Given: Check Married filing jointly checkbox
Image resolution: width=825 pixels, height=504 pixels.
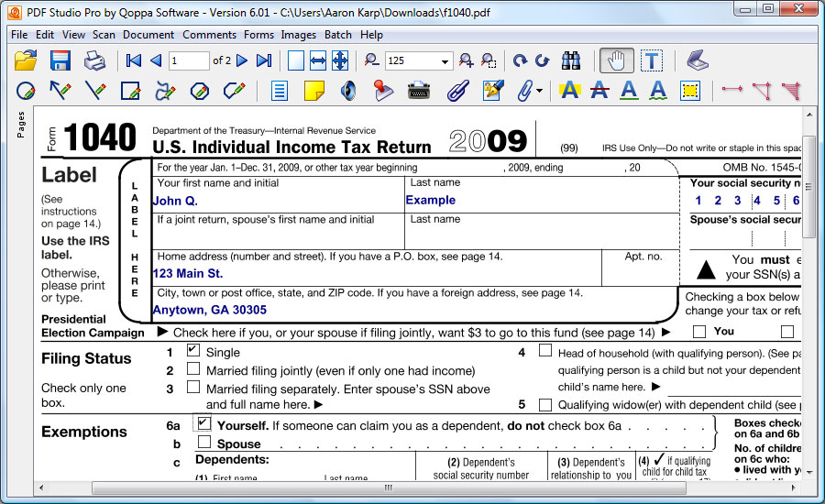Looking at the screenshot, I should coord(193,369).
